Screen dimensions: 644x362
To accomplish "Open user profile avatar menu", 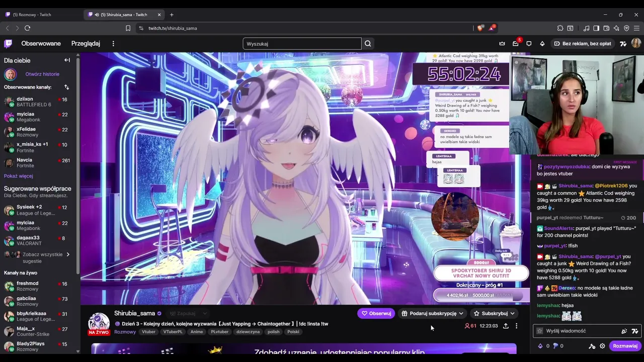I will click(636, 44).
